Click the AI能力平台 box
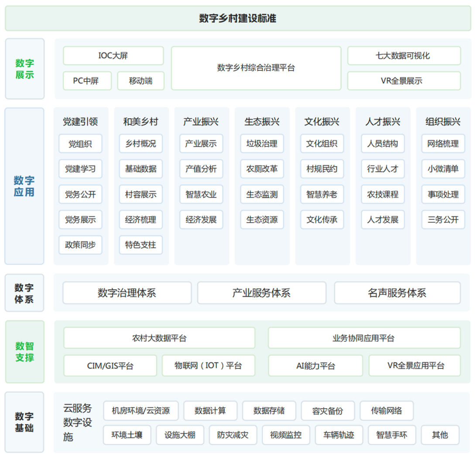476x456 pixels. (315, 366)
